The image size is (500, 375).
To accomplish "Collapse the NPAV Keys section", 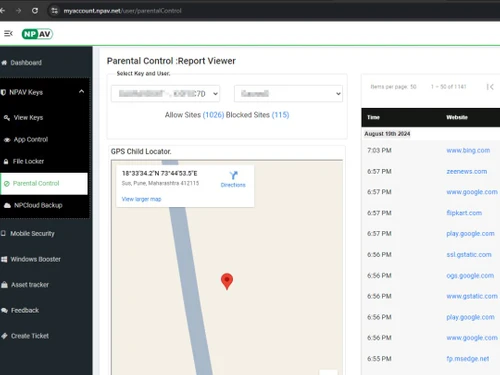I will (x=44, y=92).
